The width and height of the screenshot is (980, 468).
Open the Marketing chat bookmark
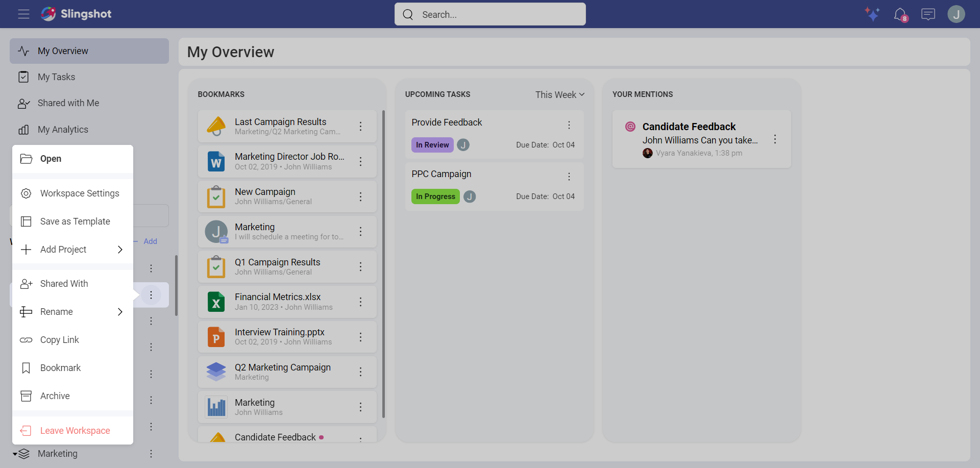[287, 232]
